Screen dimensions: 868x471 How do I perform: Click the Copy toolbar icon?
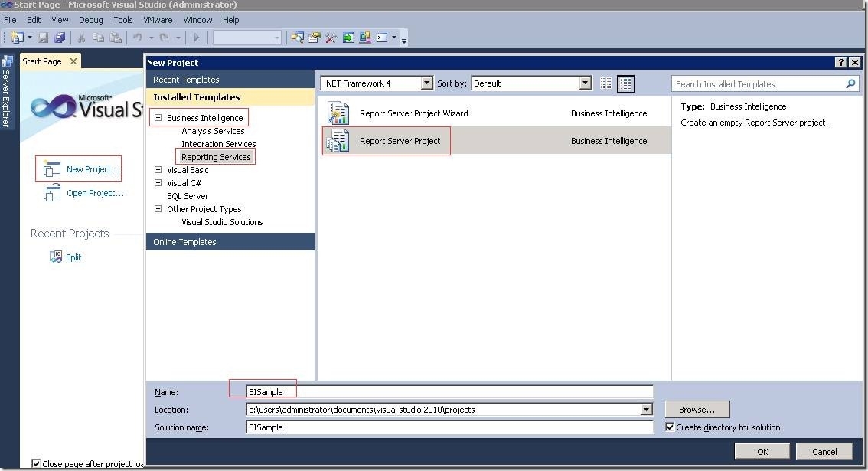tap(99, 38)
